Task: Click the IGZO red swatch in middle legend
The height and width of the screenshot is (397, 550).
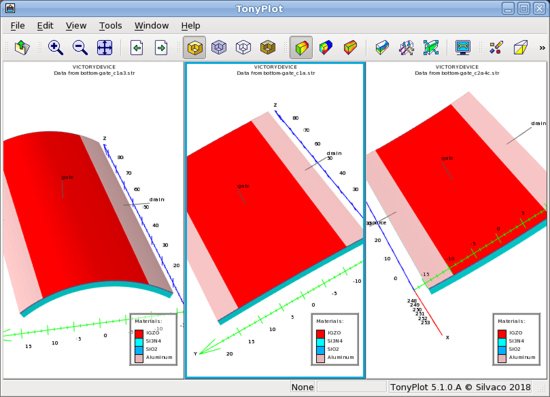Action: tap(320, 333)
